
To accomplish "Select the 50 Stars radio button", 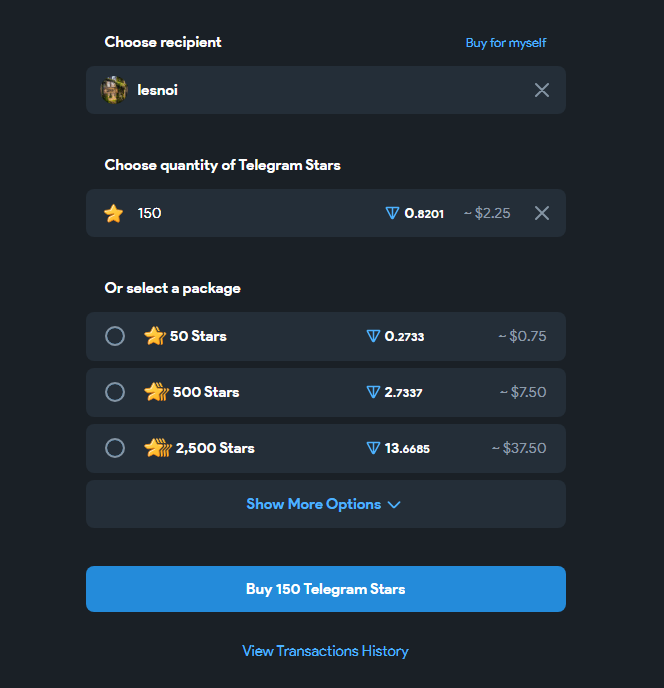I will [115, 336].
